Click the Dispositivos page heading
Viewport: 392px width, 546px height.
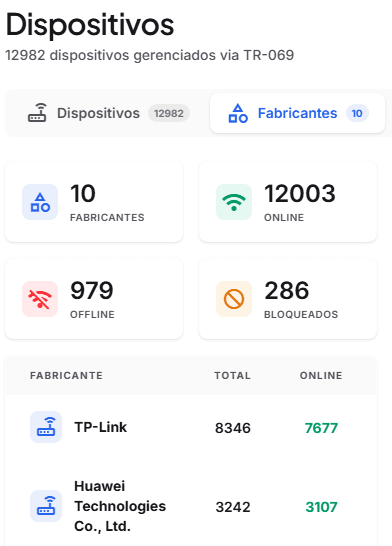click(x=90, y=24)
